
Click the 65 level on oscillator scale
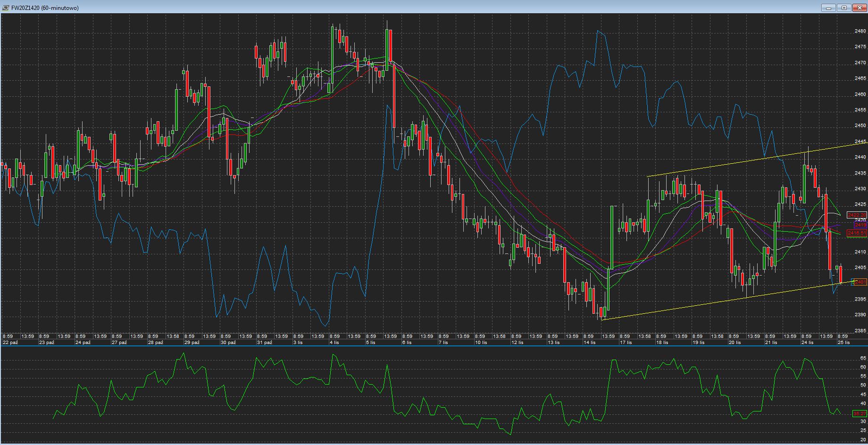click(863, 358)
